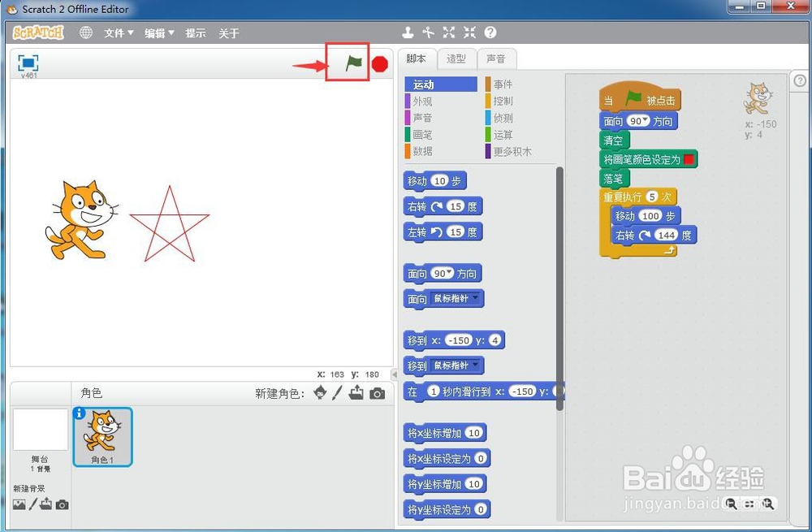Click the green flag to run
This screenshot has width=812, height=532.
click(354, 63)
